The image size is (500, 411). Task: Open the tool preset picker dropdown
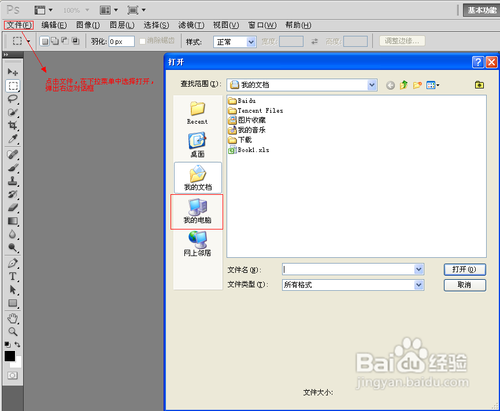(x=29, y=41)
